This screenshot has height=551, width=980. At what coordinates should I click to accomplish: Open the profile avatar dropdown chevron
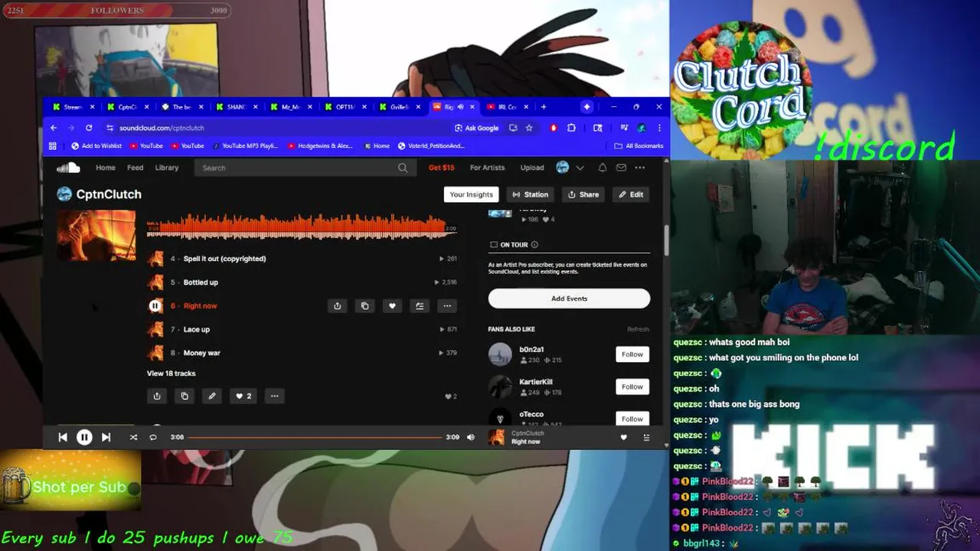click(580, 168)
